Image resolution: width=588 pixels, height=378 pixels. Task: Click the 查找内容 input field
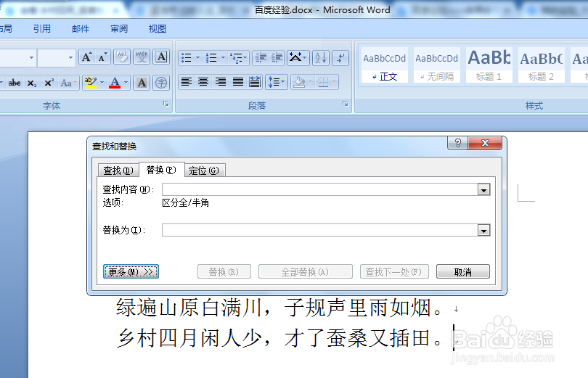coord(320,189)
